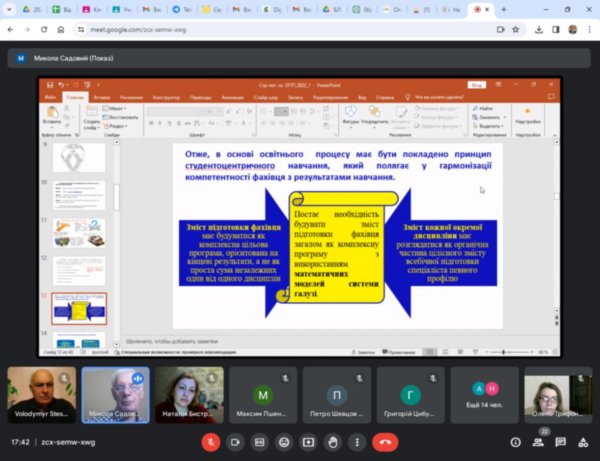Turn on captions in Meet

[260, 441]
